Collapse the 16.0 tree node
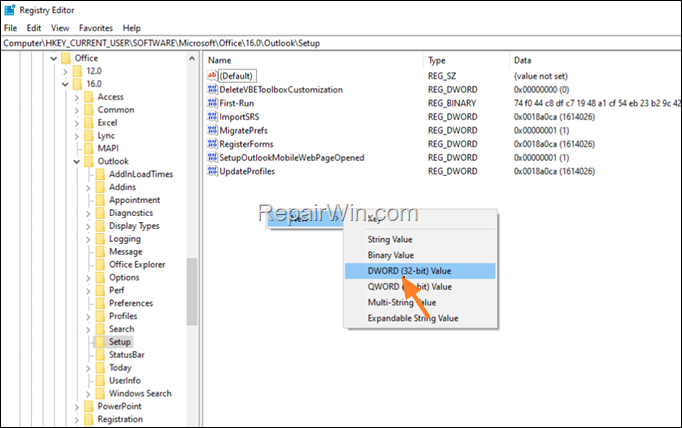The height and width of the screenshot is (428, 682). 65,84
